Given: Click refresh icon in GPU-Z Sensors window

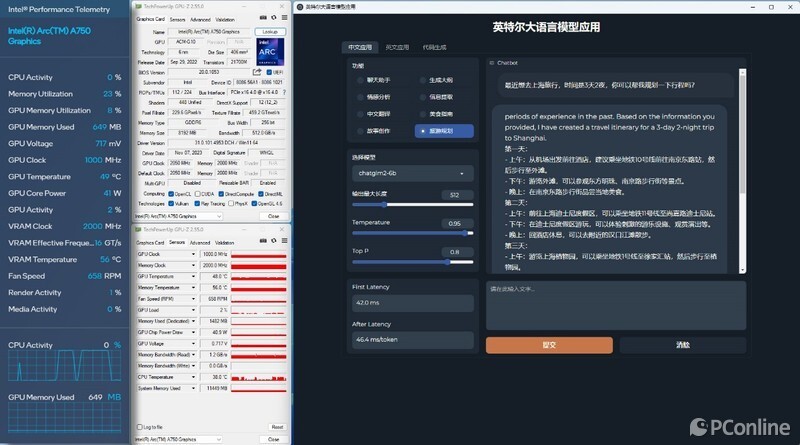Looking at the screenshot, I should [273, 241].
